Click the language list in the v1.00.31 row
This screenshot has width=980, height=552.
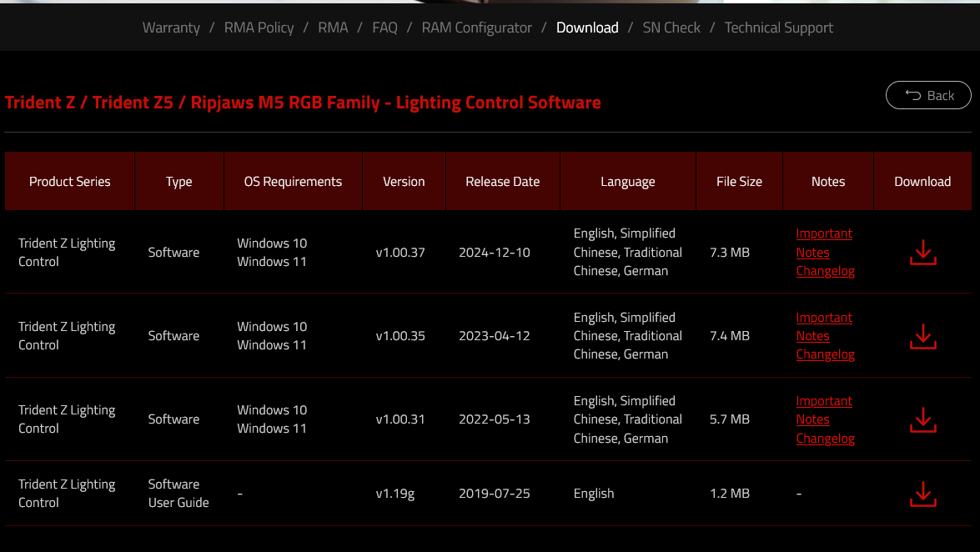627,419
